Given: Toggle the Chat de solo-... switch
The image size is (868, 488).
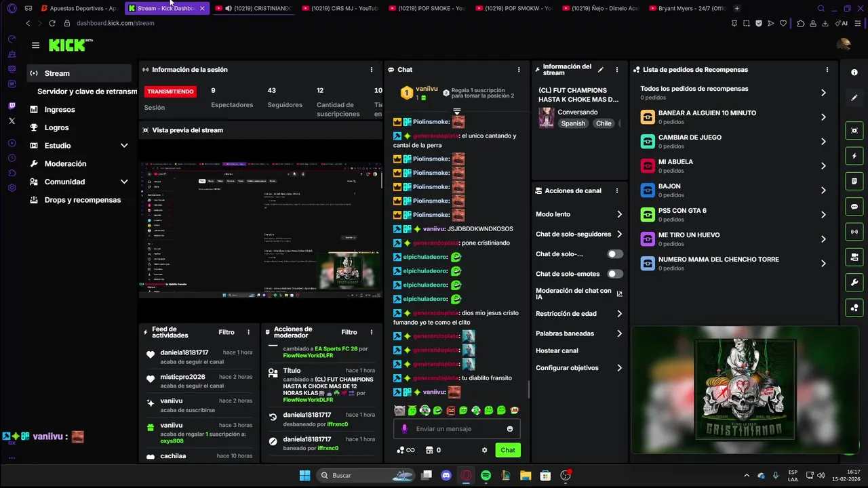Looking at the screenshot, I should [x=614, y=254].
